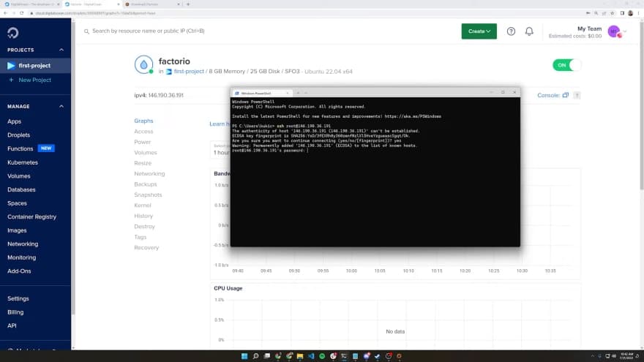Open a new browser tab with plus
This screenshot has width=644, height=362.
188,4
